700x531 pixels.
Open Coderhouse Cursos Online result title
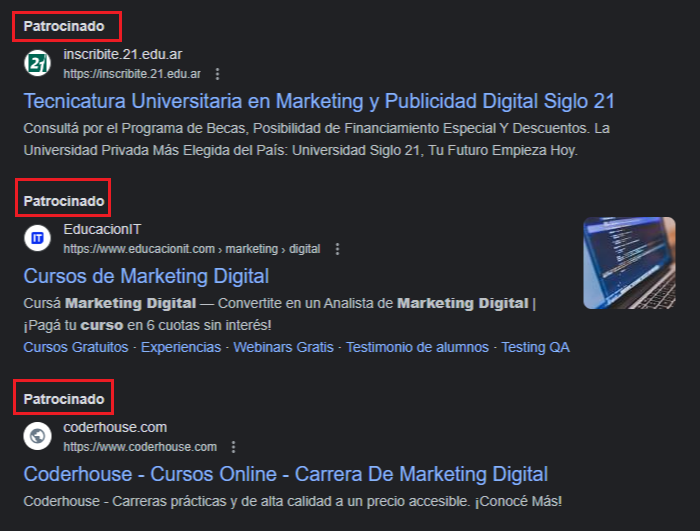(x=286, y=474)
